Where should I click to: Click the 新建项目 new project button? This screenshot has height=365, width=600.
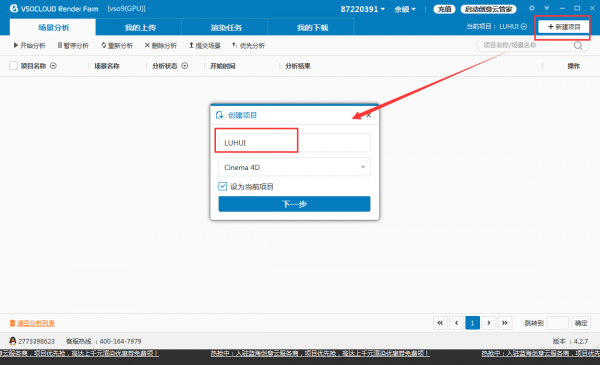pos(564,27)
